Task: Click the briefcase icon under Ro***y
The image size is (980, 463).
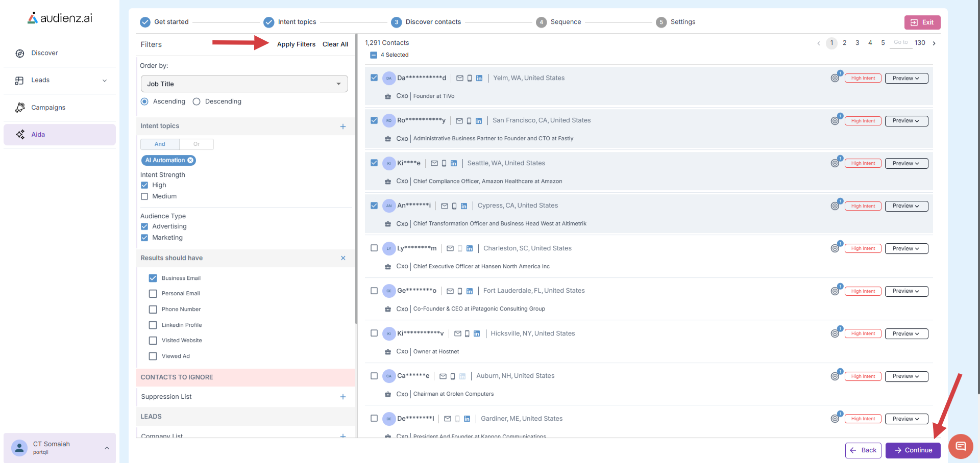Action: coord(387,139)
